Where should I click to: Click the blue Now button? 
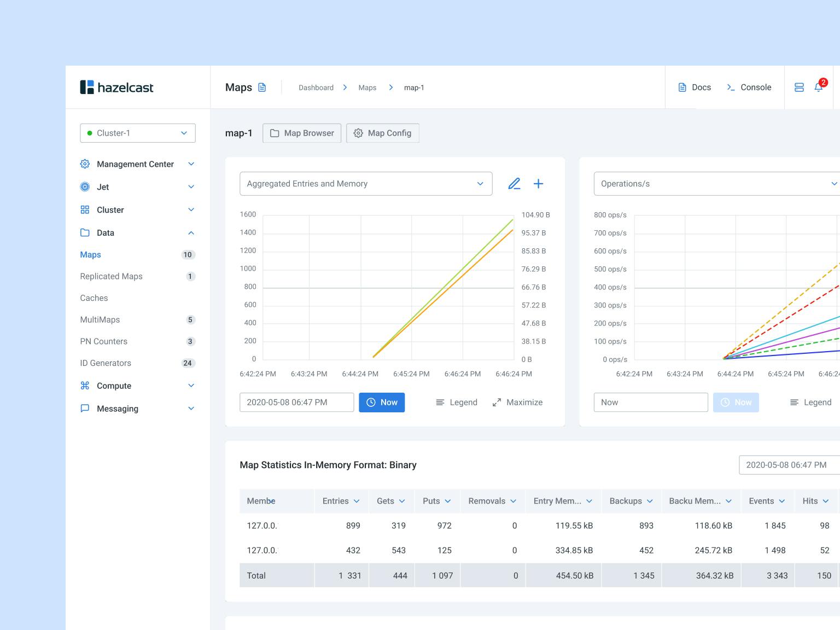point(382,402)
